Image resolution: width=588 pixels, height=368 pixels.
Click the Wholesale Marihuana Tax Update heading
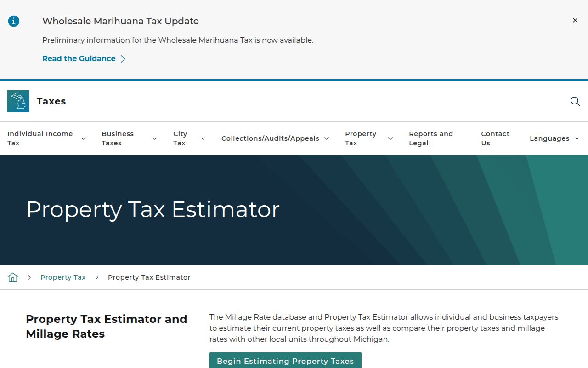coord(120,21)
